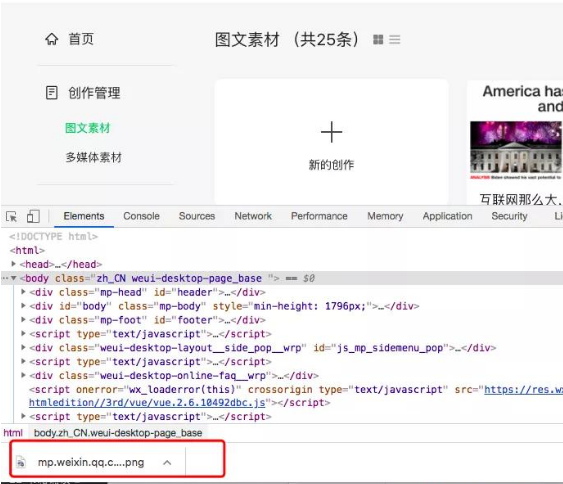Switch to the Sources tab
The width and height of the screenshot is (563, 484).
[197, 216]
